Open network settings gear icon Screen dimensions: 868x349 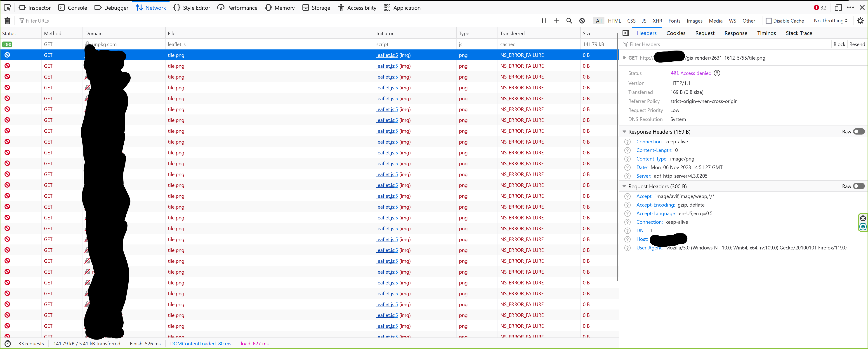(x=860, y=21)
